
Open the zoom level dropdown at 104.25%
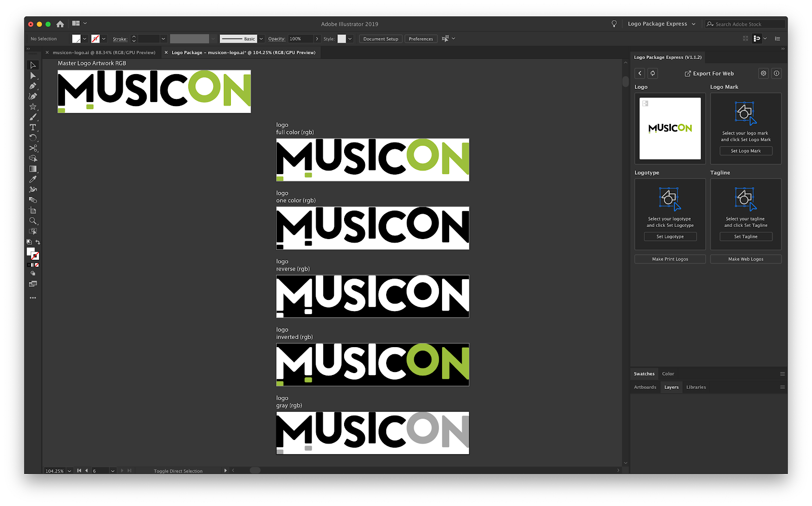70,471
